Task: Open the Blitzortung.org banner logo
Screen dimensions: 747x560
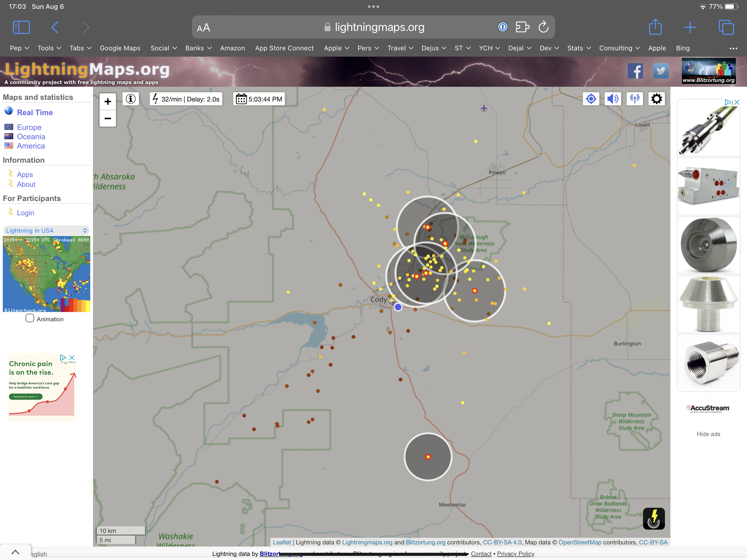Action: [x=709, y=71]
